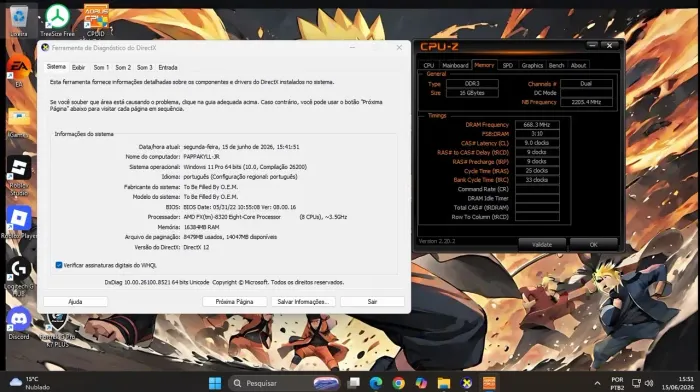Viewport: 700px width, 392px height.
Task: Open Task View on the taskbar
Action: click(354, 383)
